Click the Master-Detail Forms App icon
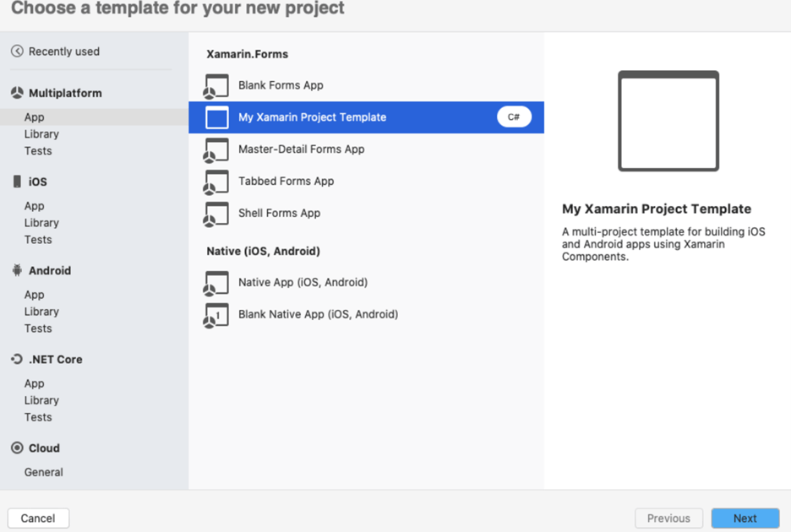Screen dimensions: 791x532 (216, 150)
